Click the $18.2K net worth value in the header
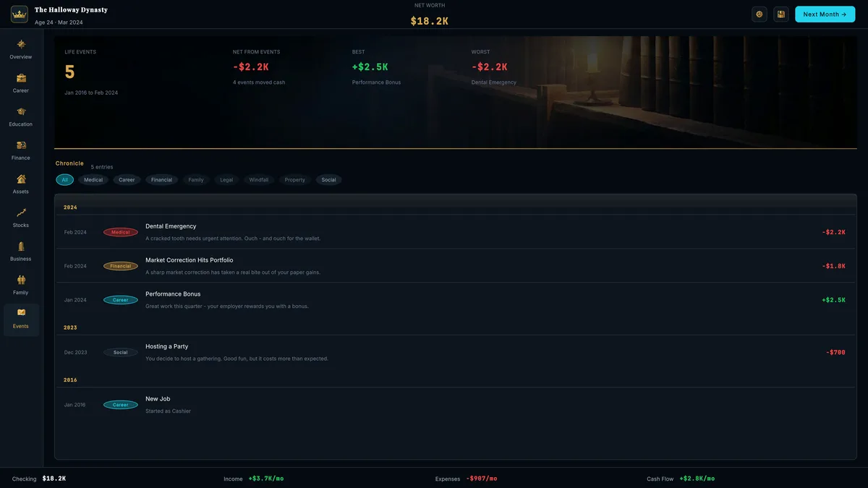 click(x=430, y=21)
